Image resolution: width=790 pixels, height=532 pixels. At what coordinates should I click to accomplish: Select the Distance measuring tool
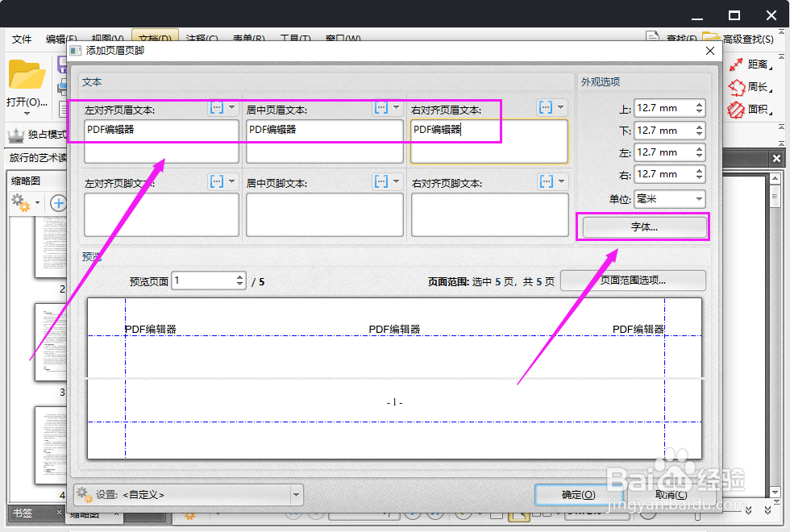750,64
